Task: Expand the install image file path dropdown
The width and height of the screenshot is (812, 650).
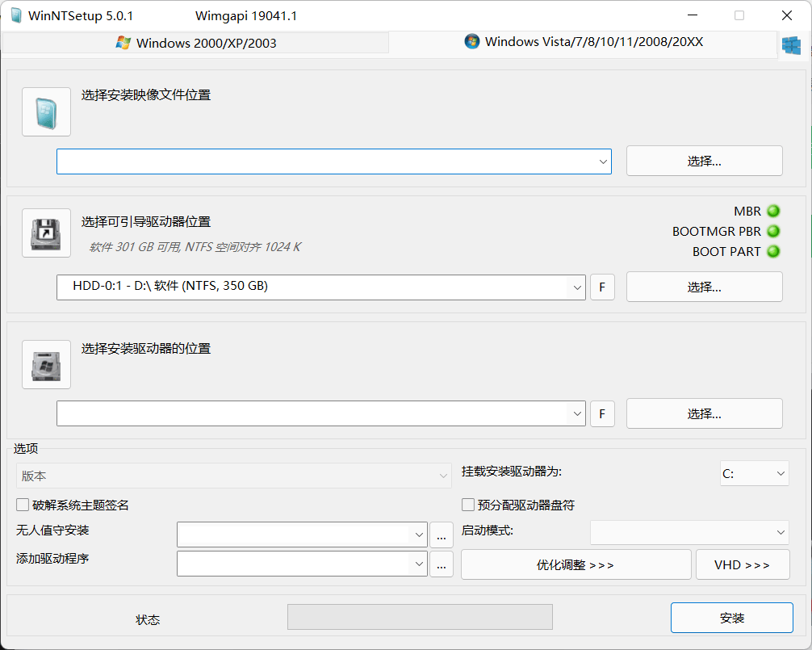Action: (603, 161)
